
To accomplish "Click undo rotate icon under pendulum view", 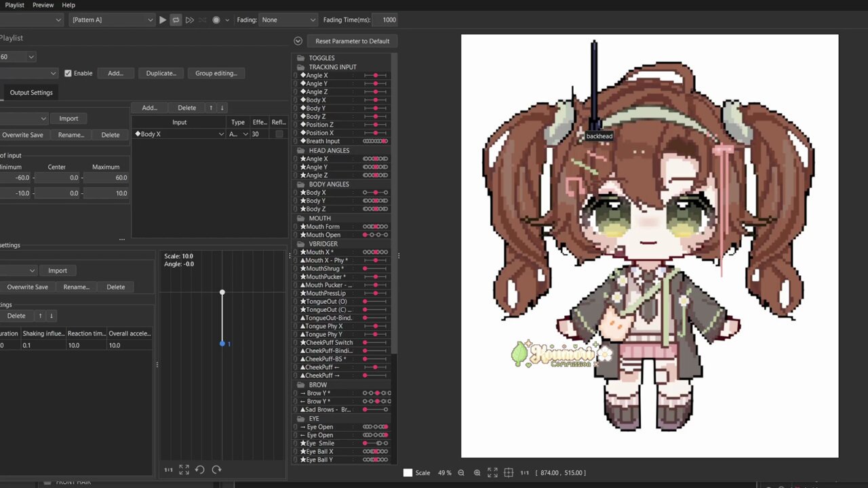I will (x=200, y=470).
